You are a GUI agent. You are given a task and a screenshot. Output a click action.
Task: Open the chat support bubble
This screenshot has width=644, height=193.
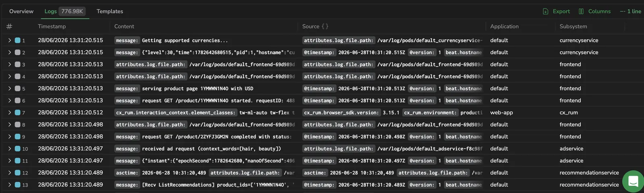(633, 181)
